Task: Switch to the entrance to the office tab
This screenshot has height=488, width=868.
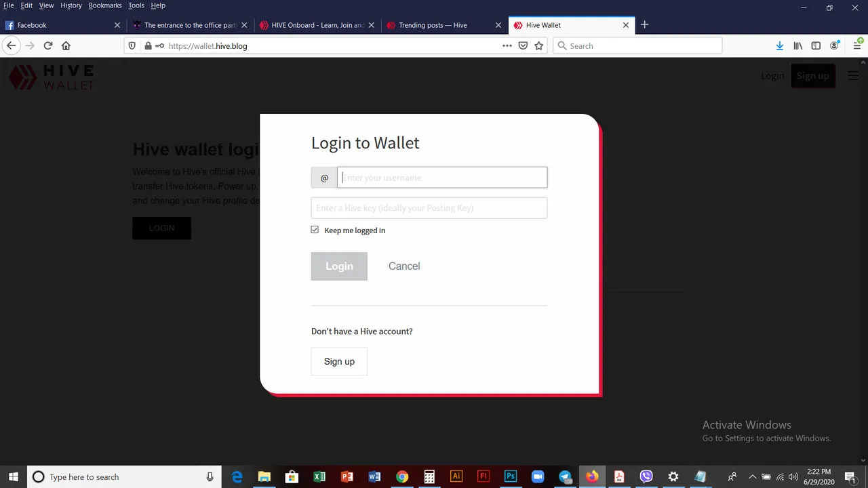Action: (190, 25)
